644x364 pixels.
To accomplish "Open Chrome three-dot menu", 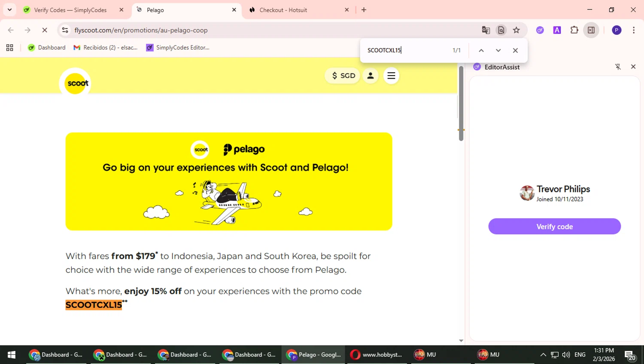I will (634, 30).
